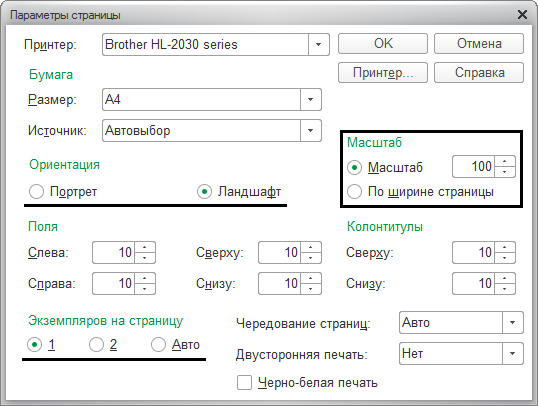
Task: Increase the Колонтитулы Сверху value with up arrow
Action: [504, 247]
